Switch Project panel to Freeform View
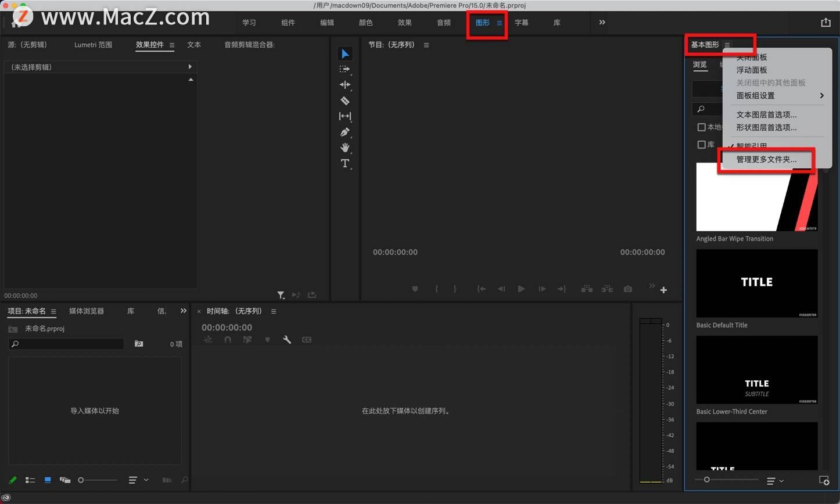 click(x=65, y=480)
